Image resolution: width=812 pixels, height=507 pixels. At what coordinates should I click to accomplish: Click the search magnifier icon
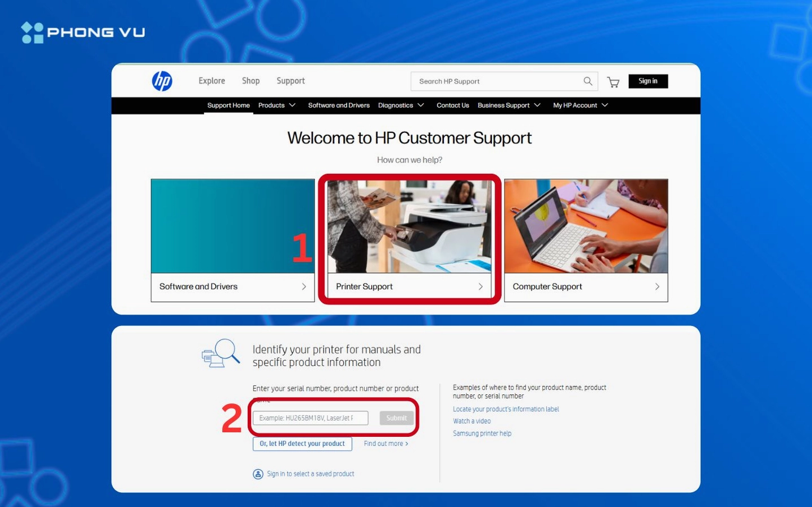click(588, 81)
